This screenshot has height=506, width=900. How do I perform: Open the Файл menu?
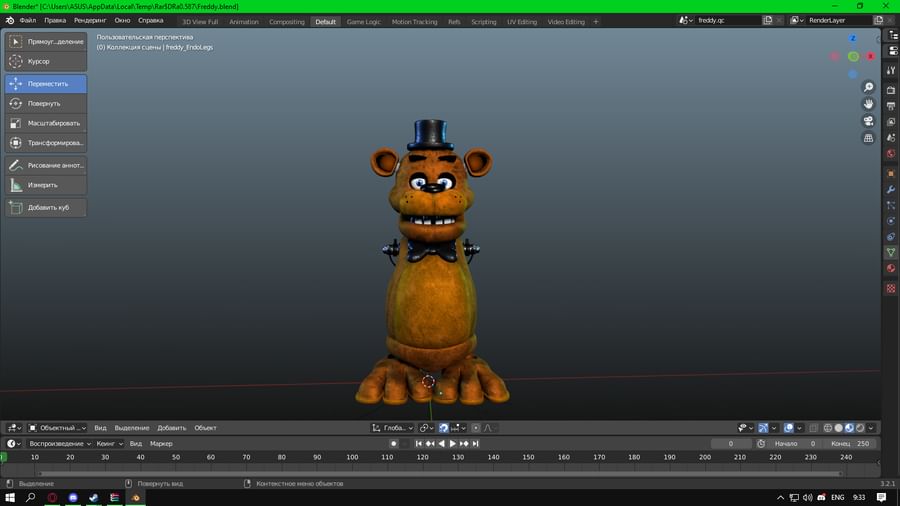[28, 20]
